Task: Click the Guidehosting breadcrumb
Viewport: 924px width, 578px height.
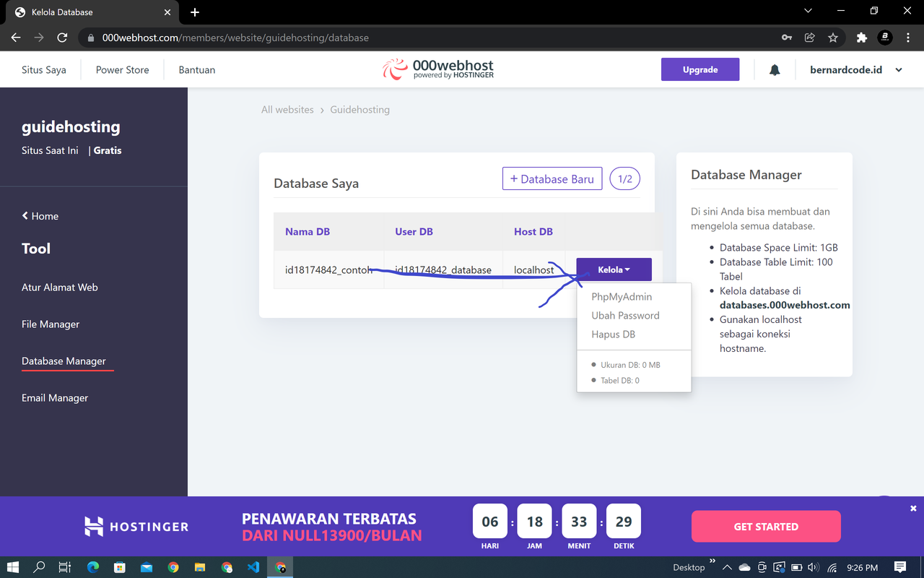Action: coord(360,110)
